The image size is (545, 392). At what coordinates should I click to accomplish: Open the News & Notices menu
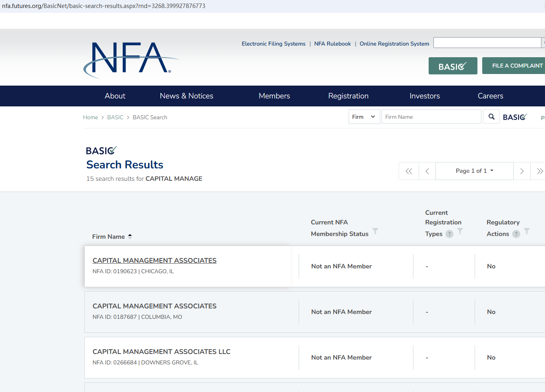pyautogui.click(x=186, y=96)
